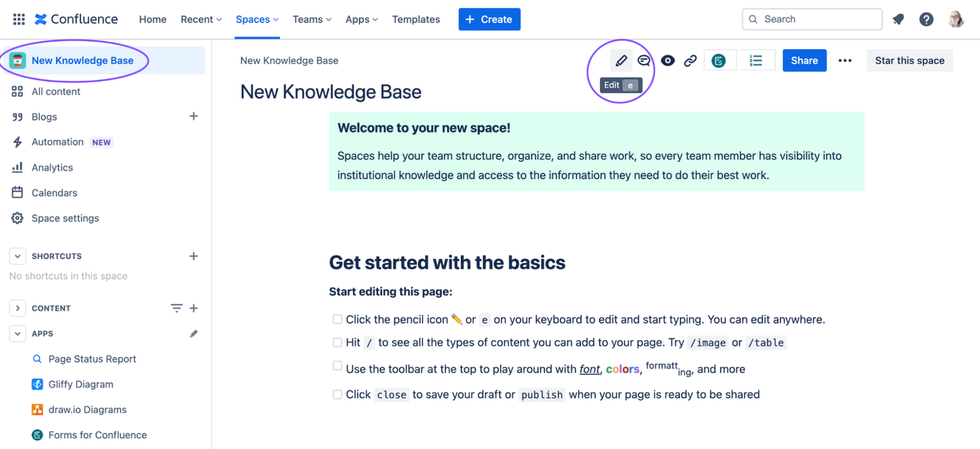
Task: Open the Apps dropdown in top nav
Action: 362,20
